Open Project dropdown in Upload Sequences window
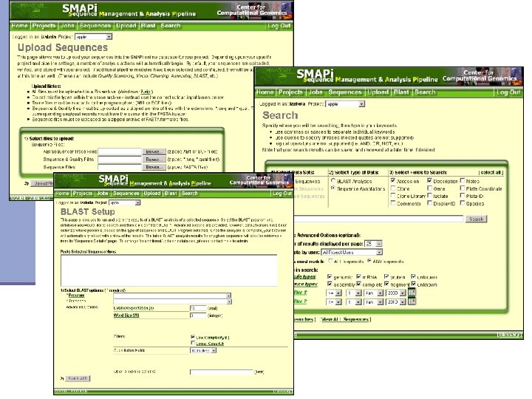 tap(94, 37)
